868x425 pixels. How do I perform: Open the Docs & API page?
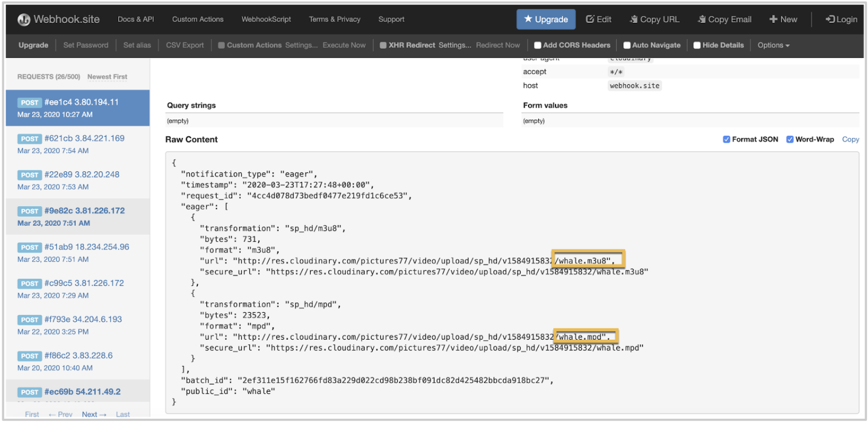(135, 19)
